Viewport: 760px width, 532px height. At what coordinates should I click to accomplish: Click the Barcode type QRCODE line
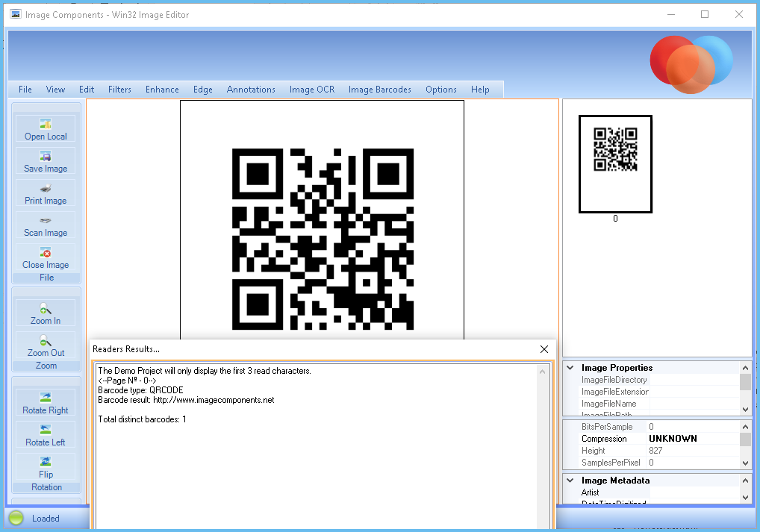coord(140,390)
